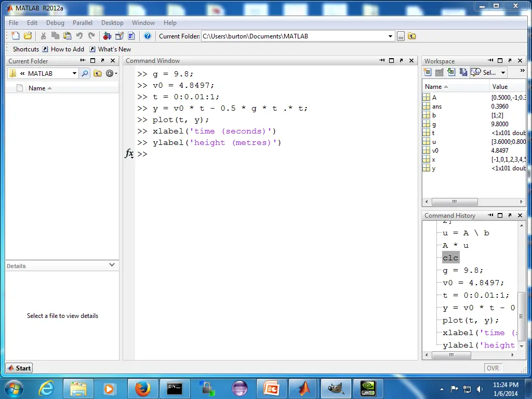Browse for folder using the ellipsis button
532x399 pixels.
pyautogui.click(x=401, y=36)
